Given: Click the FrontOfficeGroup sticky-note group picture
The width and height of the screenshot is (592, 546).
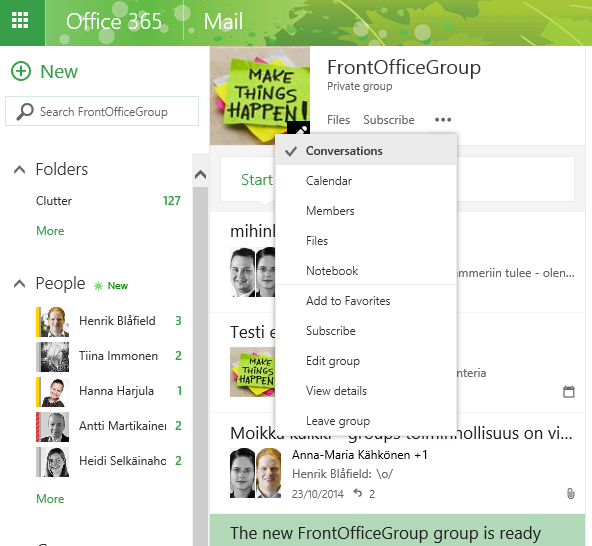Looking at the screenshot, I should point(260,96).
